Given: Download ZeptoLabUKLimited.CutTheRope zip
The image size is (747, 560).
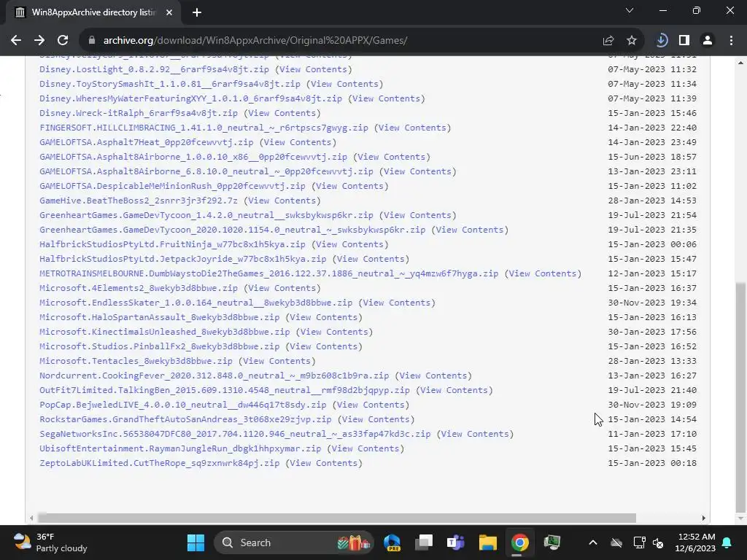Looking at the screenshot, I should tap(159, 463).
